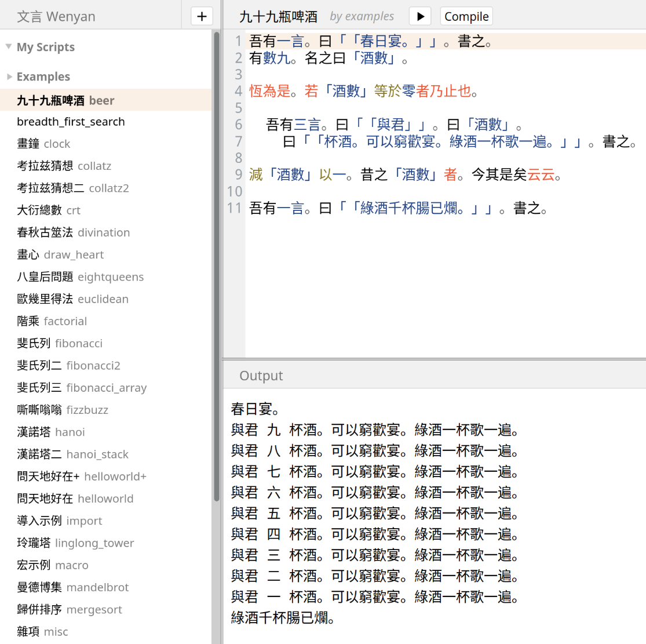Choose the fizzbuzz example
The image size is (646, 644).
(63, 410)
